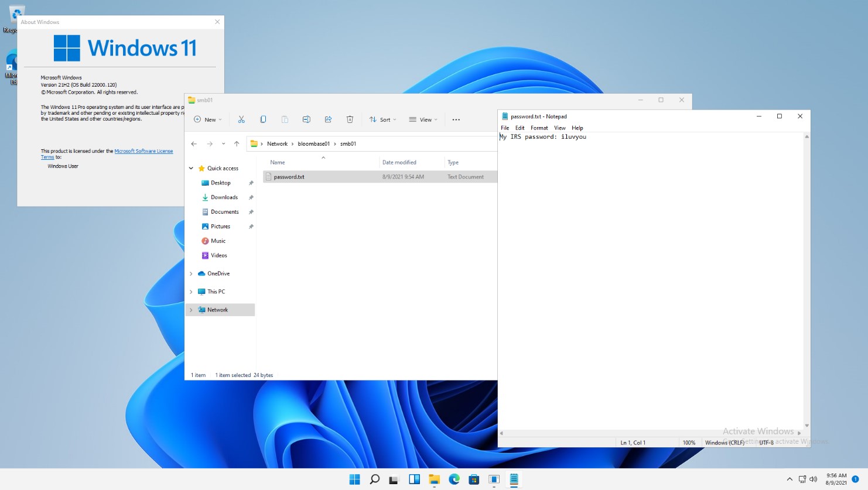868x490 pixels.
Task: Expand the This PC tree node arrow
Action: tap(191, 292)
